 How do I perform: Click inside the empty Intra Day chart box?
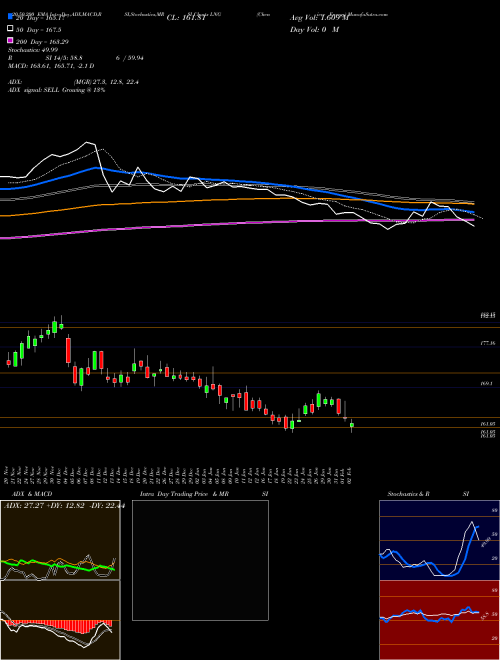tap(200, 560)
